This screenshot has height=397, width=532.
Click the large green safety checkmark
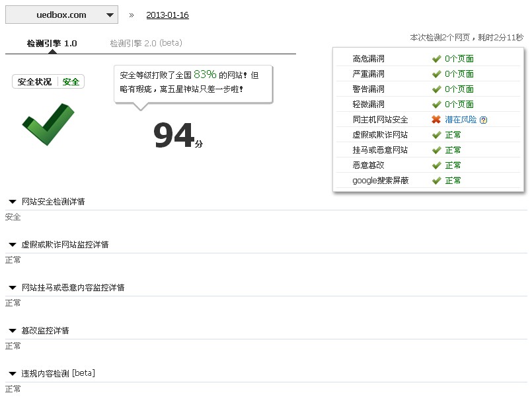pyautogui.click(x=48, y=124)
